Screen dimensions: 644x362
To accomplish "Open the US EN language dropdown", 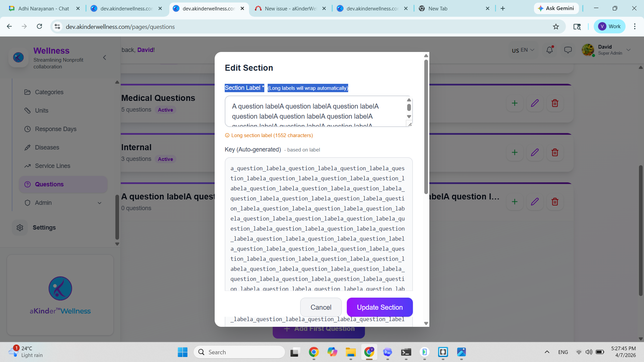I will (523, 50).
